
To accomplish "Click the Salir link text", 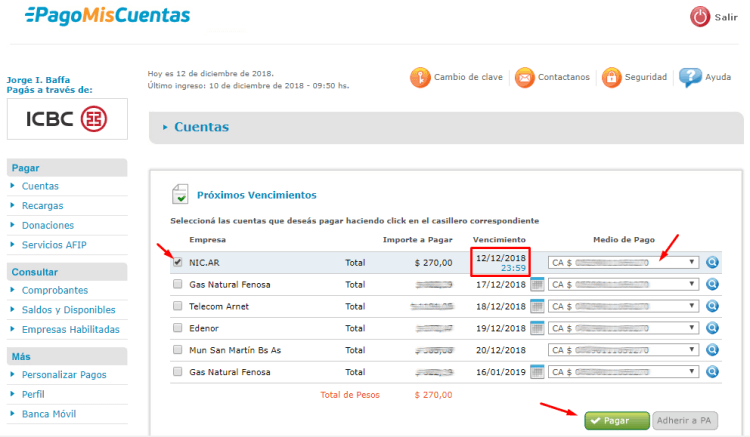I will point(726,17).
